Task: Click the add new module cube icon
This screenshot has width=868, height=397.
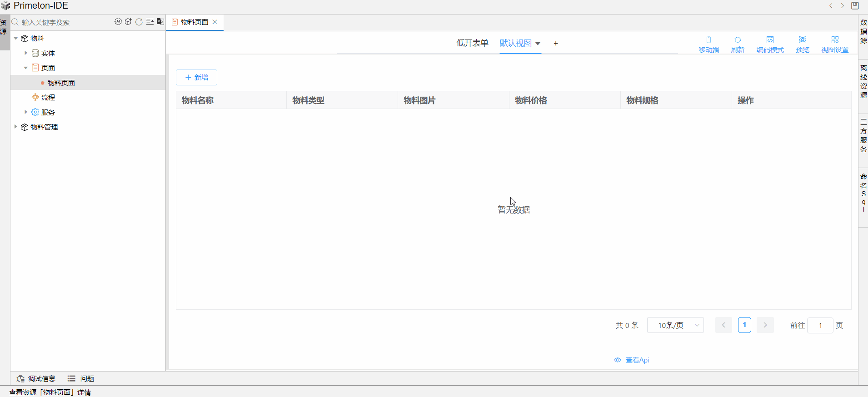Action: [x=129, y=21]
